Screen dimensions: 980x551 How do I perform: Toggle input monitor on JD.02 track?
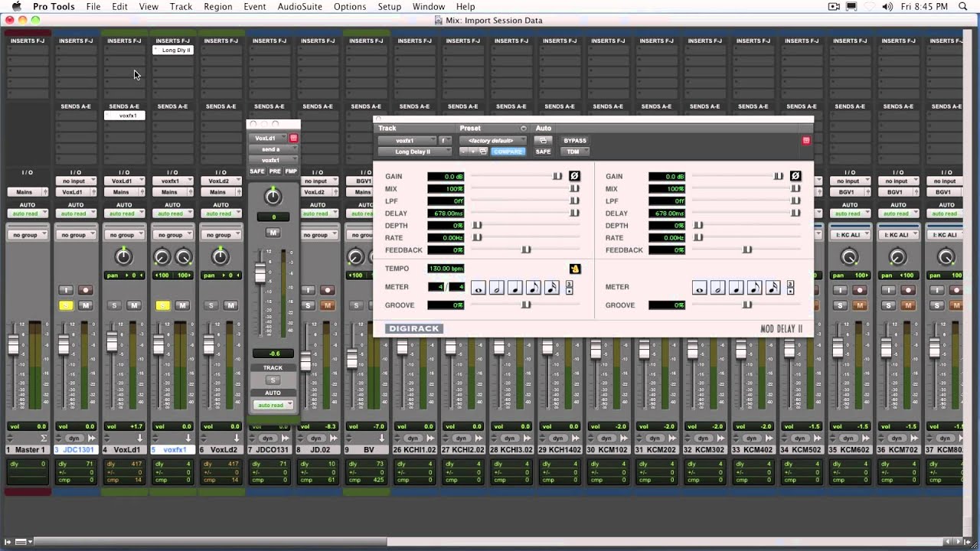tap(308, 290)
